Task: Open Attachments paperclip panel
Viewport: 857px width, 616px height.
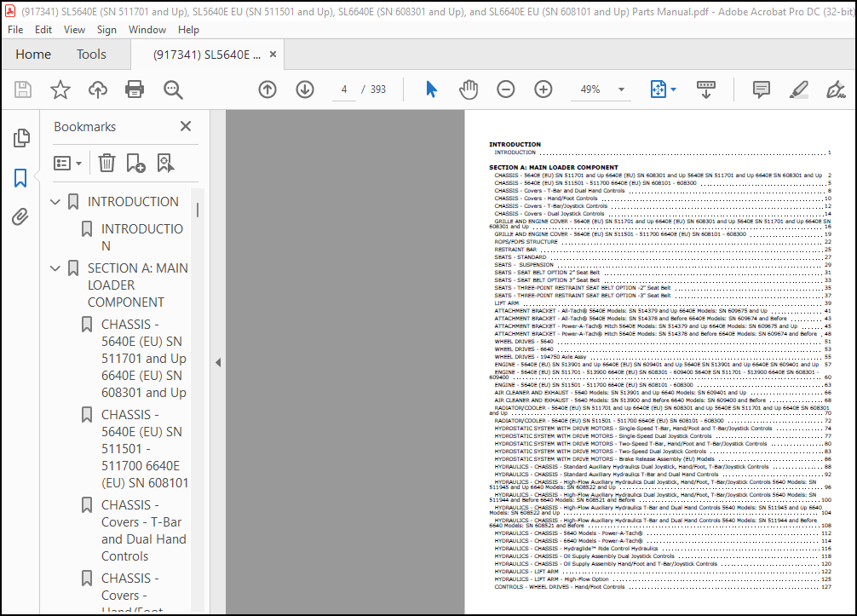Action: tap(20, 217)
